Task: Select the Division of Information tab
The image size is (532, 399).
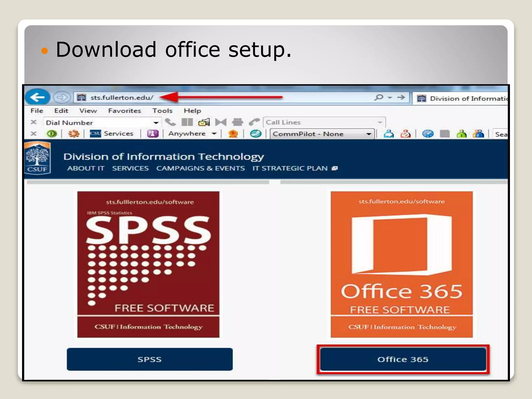Action: [460, 98]
